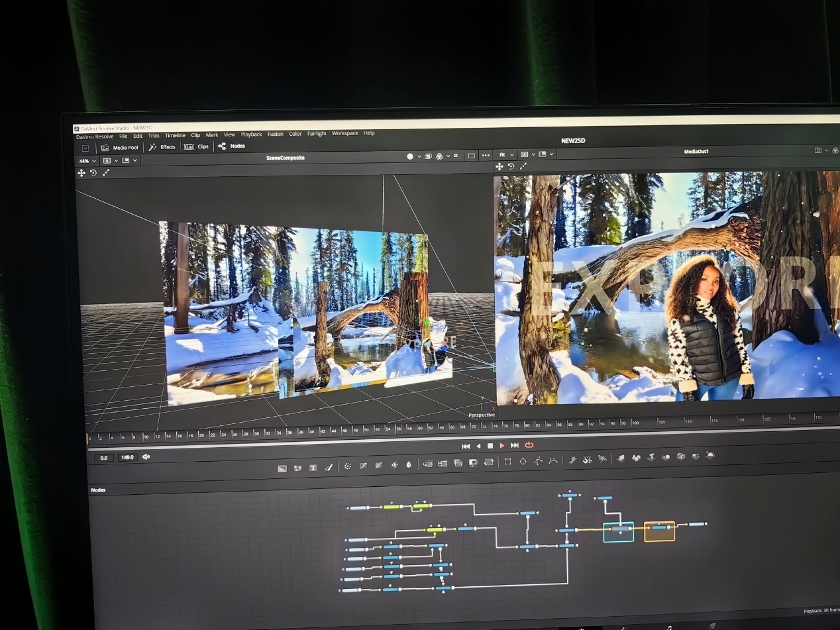Show the Nodes panel
Viewport: 840px width, 630px height.
coord(232,146)
